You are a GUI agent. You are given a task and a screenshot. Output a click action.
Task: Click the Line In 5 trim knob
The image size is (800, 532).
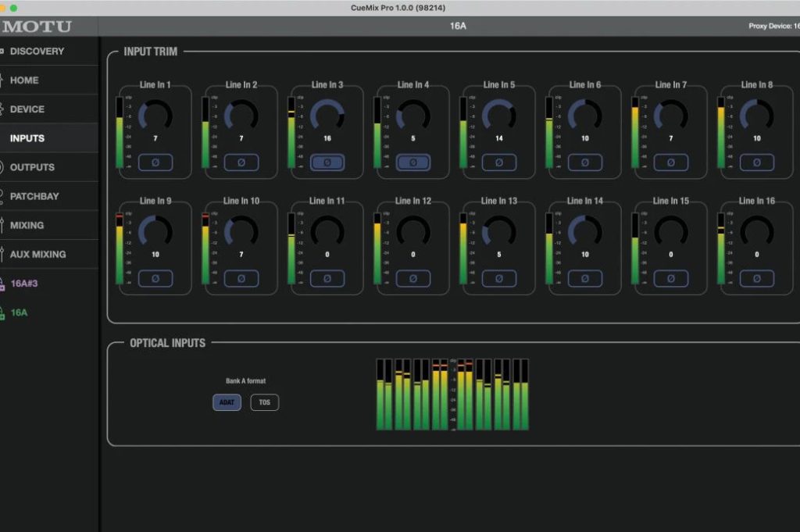point(498,116)
